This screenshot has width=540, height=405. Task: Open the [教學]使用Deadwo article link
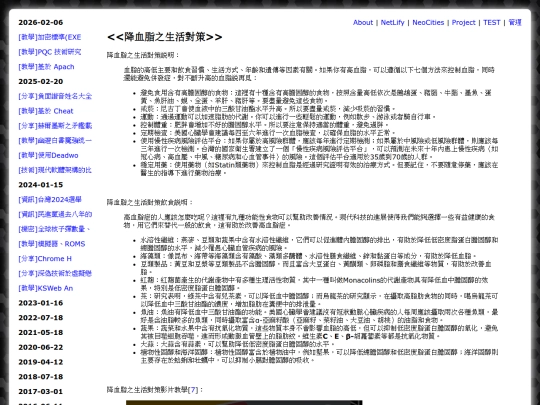[x=48, y=155]
